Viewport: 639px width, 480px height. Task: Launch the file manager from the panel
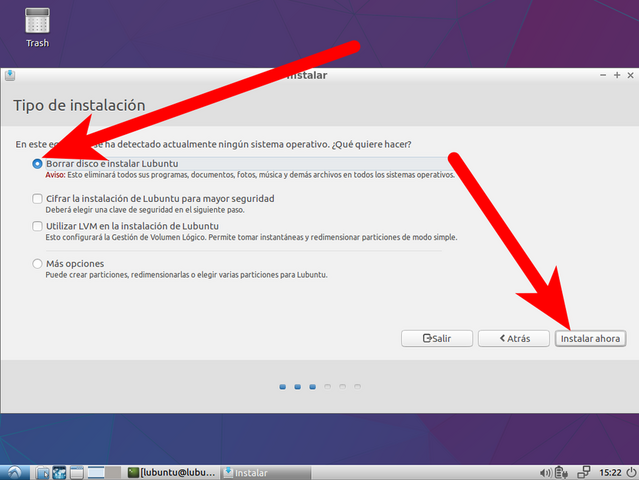(42, 473)
